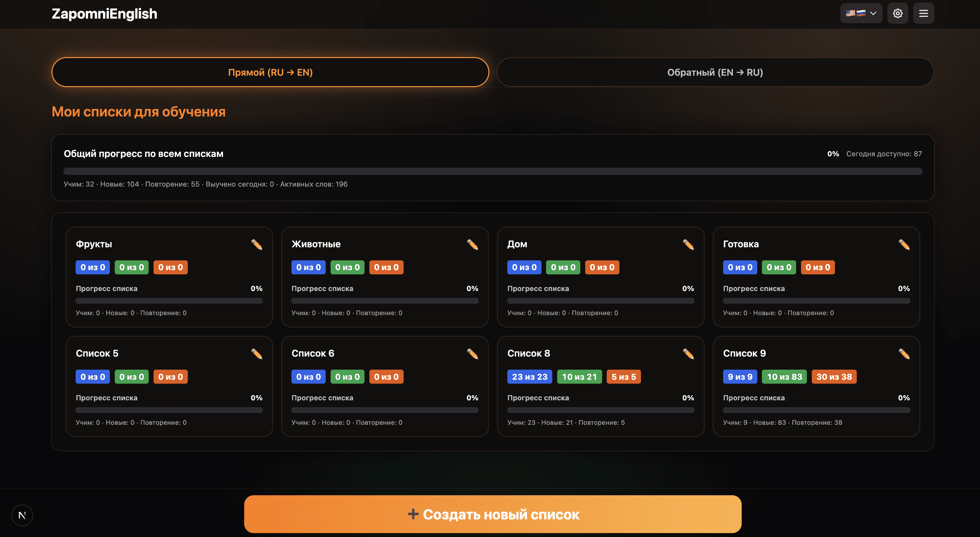Click the pencil icon on Список 5
The height and width of the screenshot is (537, 980).
click(257, 354)
